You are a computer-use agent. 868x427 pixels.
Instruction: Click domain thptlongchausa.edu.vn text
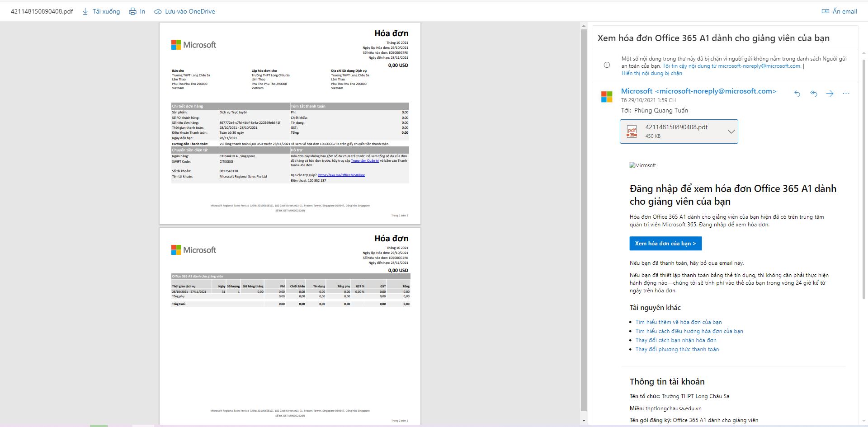(673, 408)
